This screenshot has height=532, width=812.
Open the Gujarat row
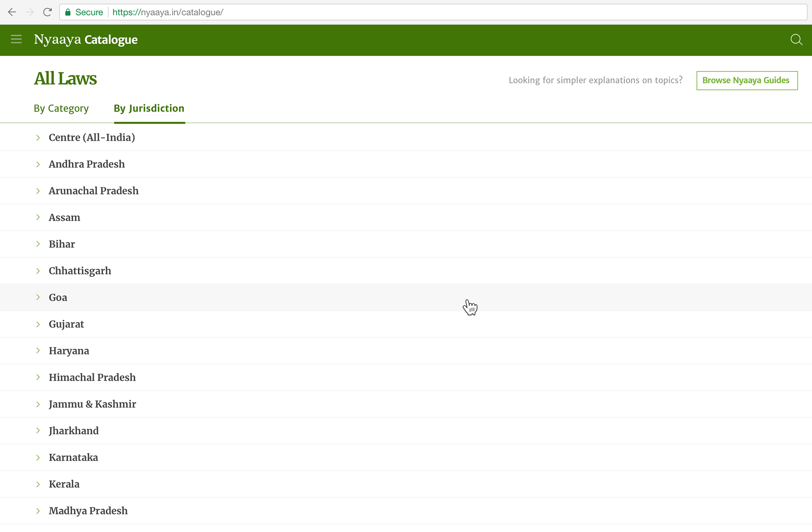[x=66, y=324]
